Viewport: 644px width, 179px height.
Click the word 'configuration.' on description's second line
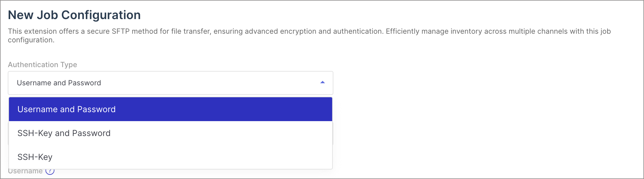coord(31,40)
